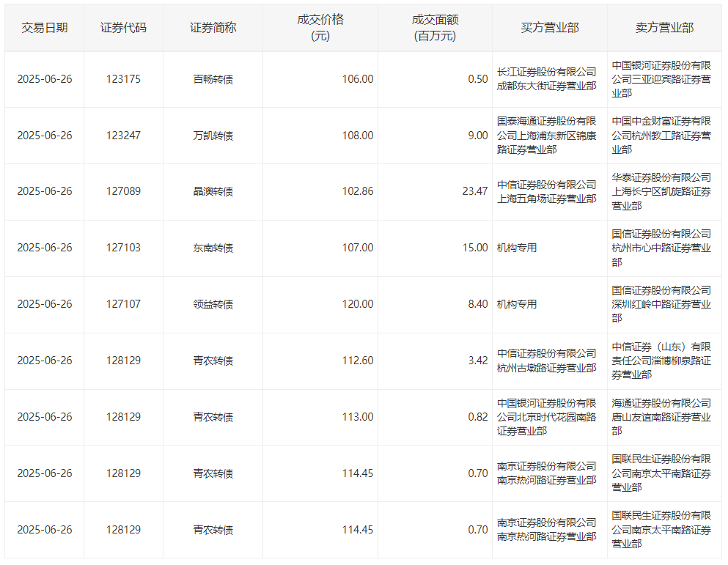Open the 东南转债 bond name
Viewport: 728px width, 565px height.
(213, 248)
